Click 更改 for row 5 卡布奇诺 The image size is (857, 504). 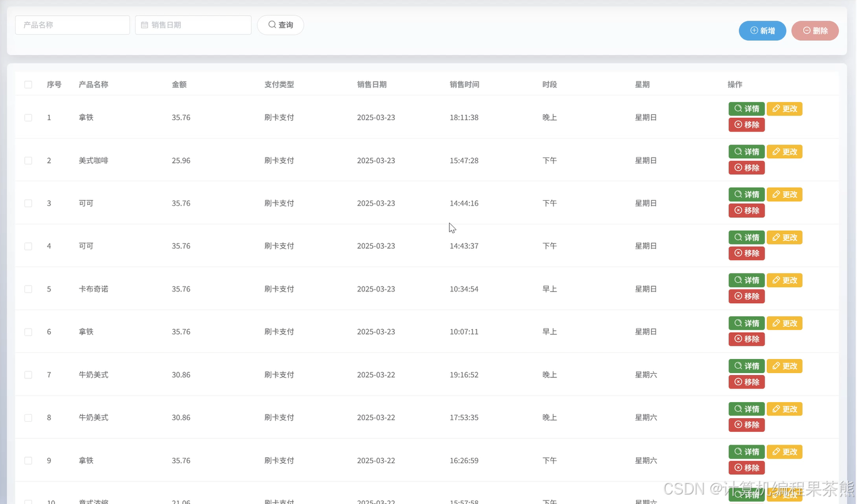784,280
